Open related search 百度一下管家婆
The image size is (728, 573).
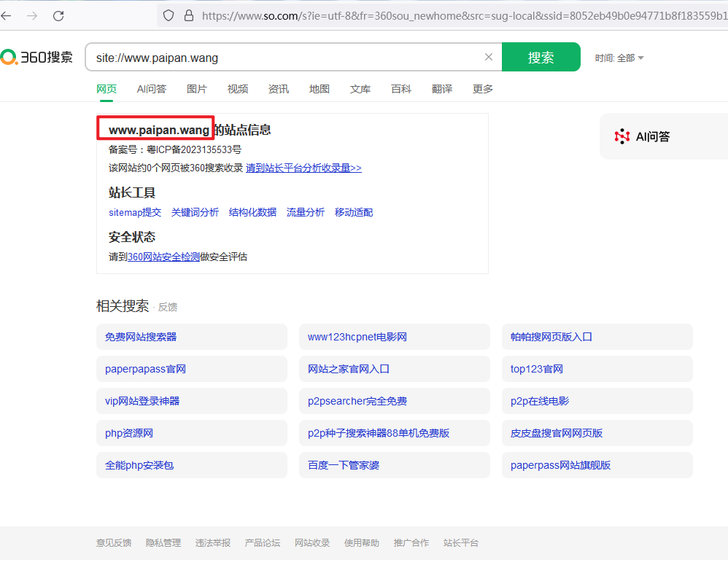click(395, 465)
